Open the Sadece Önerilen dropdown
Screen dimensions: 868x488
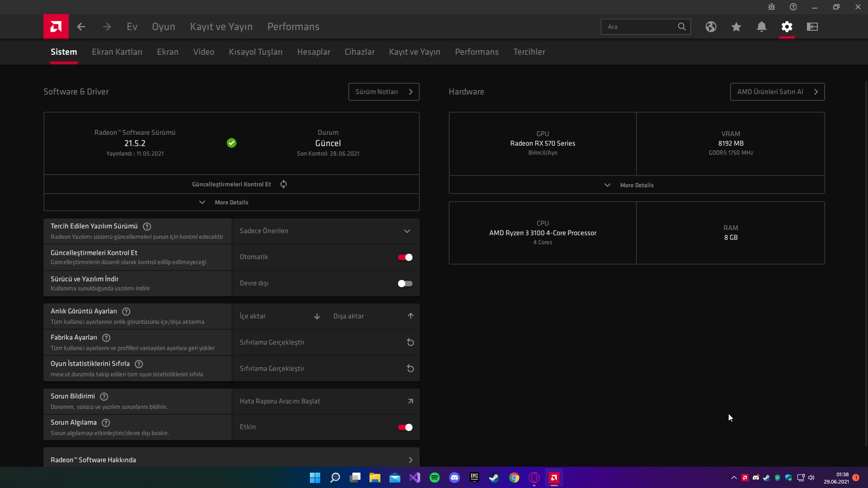point(325,231)
